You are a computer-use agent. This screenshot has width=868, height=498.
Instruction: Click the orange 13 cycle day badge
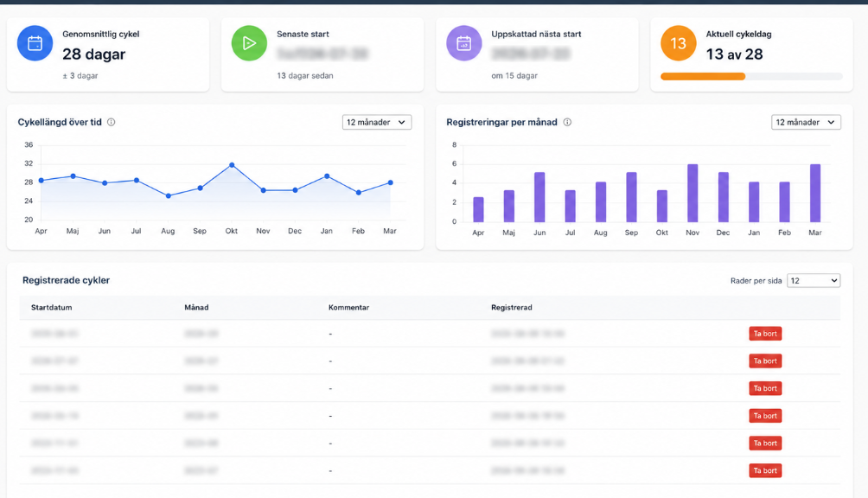point(678,43)
